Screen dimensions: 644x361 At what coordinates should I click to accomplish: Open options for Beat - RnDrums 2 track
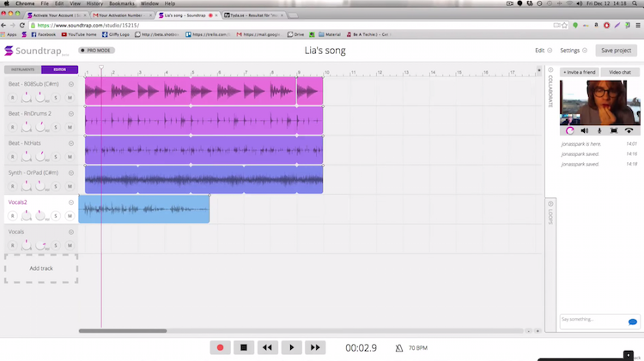click(x=71, y=114)
